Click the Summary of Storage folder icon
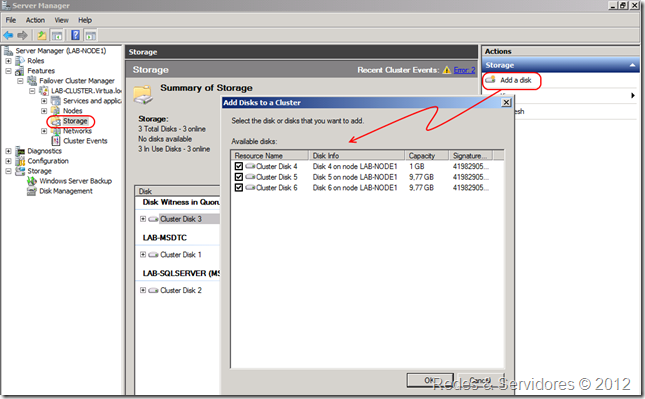 143,95
